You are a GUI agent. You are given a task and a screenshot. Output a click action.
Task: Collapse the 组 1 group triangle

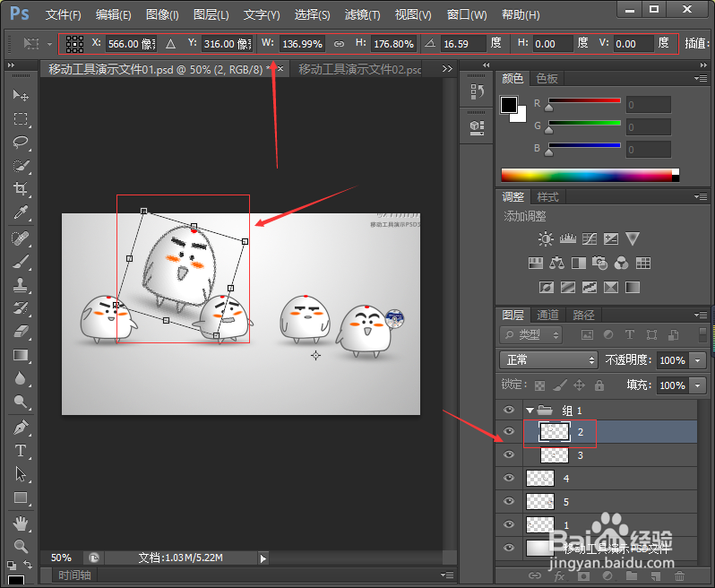pyautogui.click(x=530, y=411)
